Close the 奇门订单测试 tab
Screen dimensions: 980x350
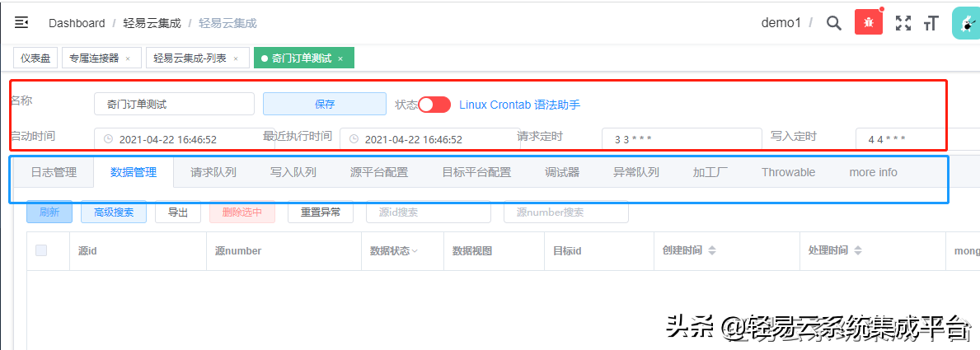340,58
